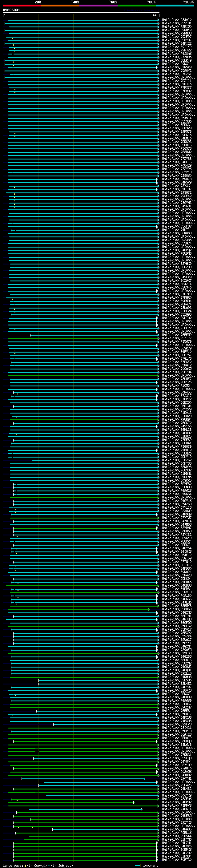Select hit label UniRef100_B1N384
The width and height of the screenshot is (197, 868).
[x=177, y=856]
